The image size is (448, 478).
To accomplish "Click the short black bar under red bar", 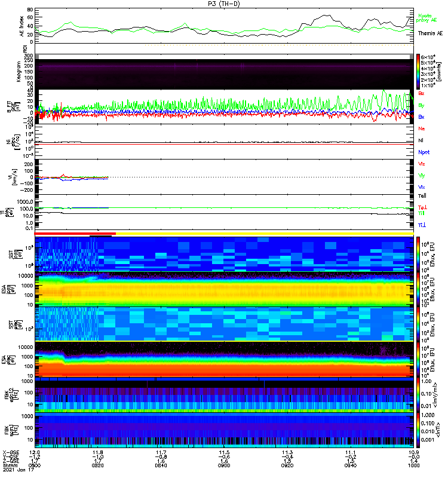I will pyautogui.click(x=100, y=235).
